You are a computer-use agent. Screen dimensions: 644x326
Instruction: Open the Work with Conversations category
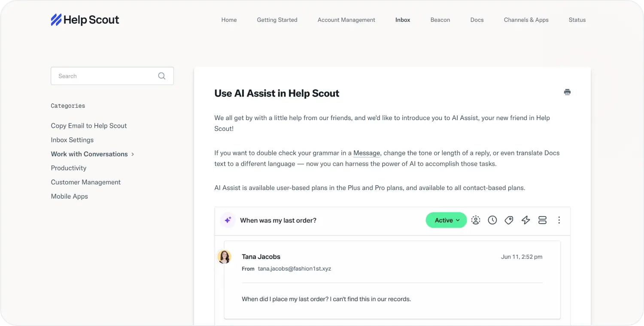[89, 154]
